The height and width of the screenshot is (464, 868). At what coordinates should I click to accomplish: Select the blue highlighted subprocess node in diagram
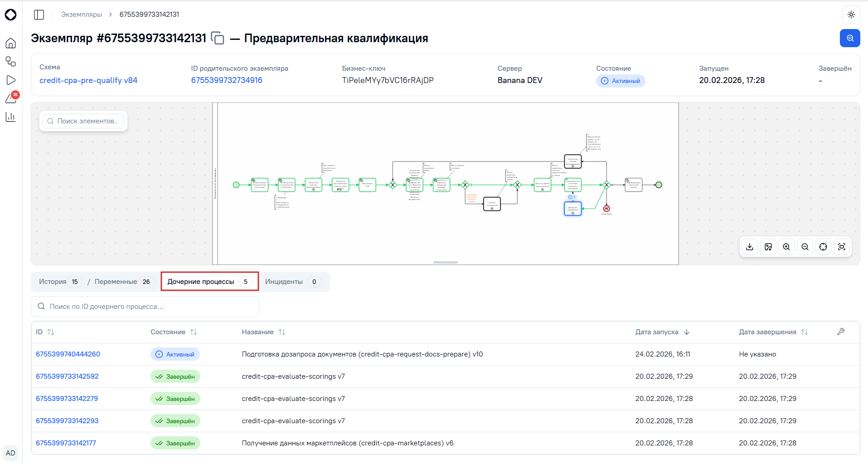(x=573, y=209)
